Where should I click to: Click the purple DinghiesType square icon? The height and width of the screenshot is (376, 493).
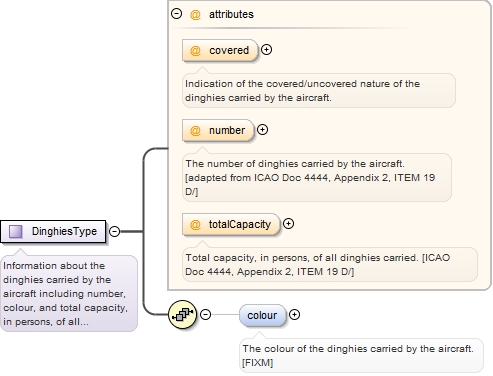tap(15, 231)
